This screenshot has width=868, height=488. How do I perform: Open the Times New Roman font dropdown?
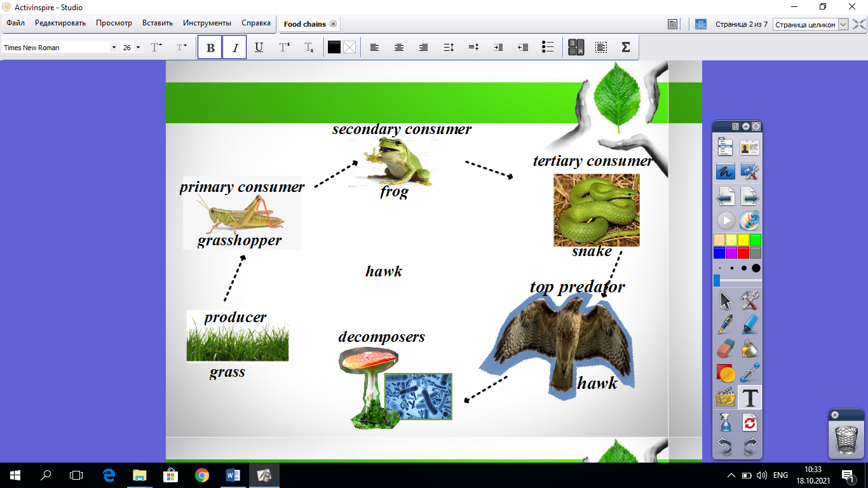pos(114,48)
